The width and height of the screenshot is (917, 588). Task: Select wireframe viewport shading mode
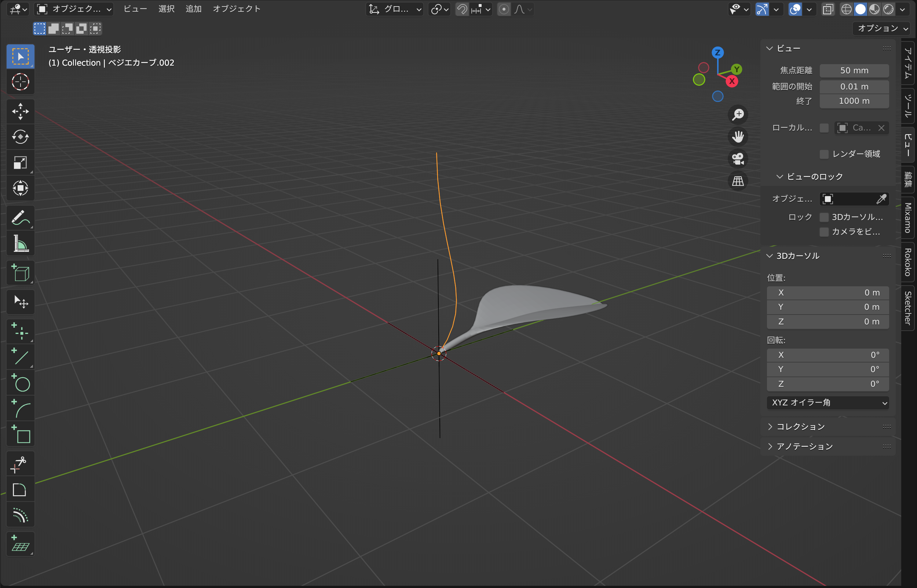coord(846,9)
